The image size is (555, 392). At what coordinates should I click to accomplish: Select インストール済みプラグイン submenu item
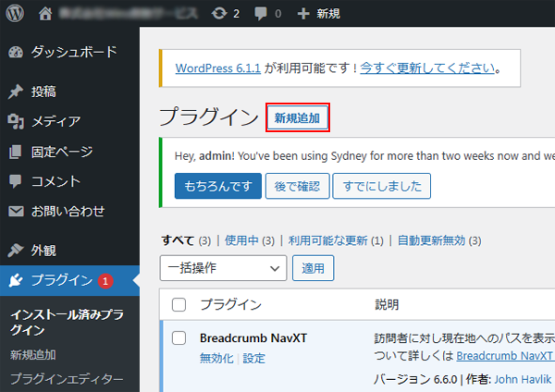67,322
